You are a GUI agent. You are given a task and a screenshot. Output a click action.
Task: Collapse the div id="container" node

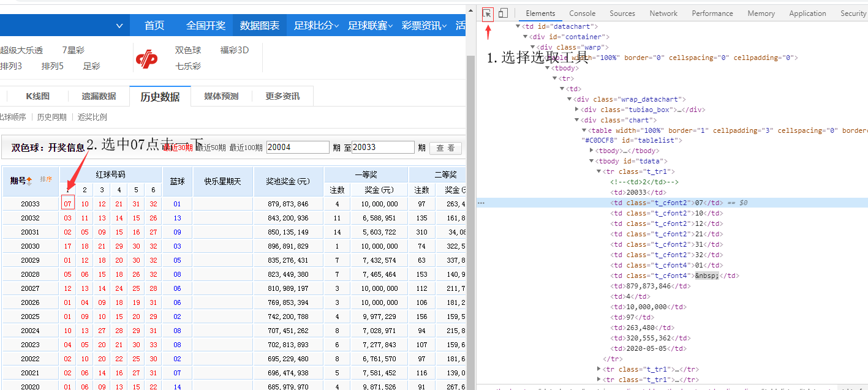pyautogui.click(x=526, y=37)
